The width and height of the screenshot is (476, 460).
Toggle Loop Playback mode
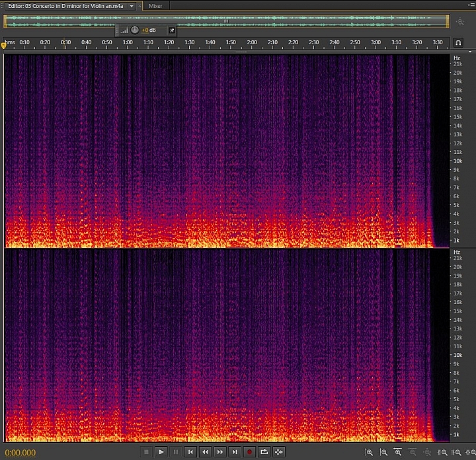(x=264, y=452)
